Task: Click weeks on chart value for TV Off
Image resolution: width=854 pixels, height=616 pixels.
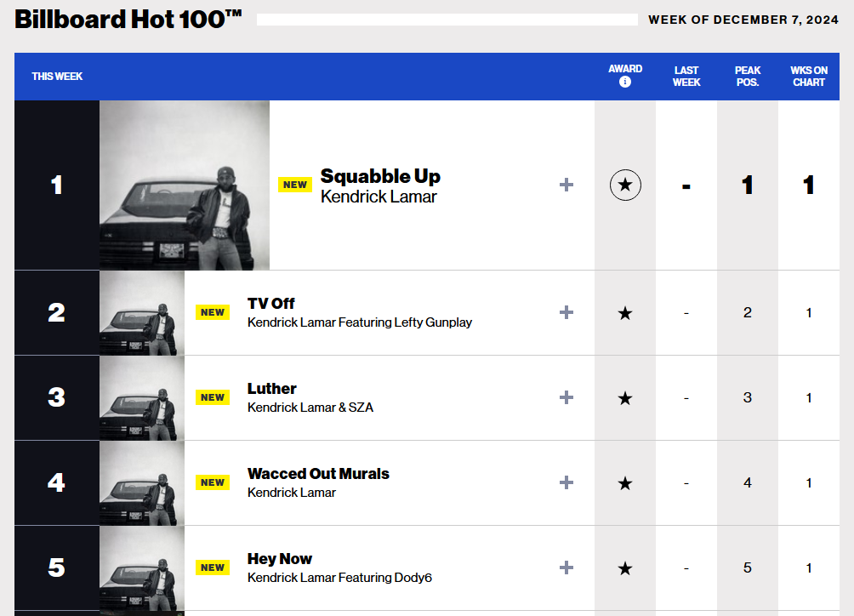Action: click(809, 312)
